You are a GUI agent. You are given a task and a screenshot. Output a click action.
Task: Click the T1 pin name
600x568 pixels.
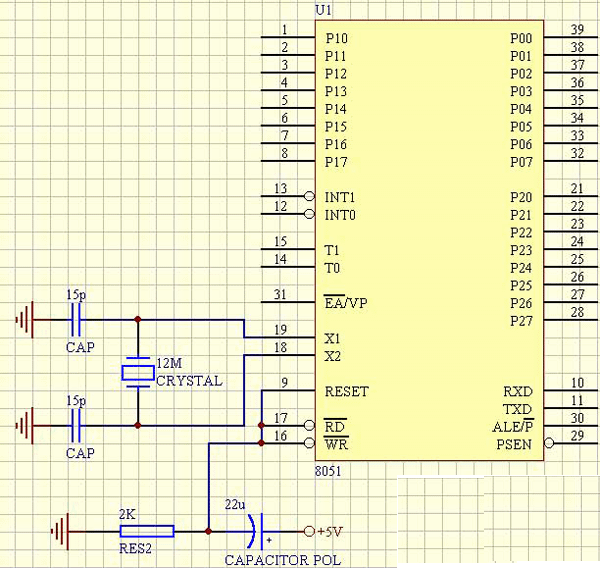(332, 250)
